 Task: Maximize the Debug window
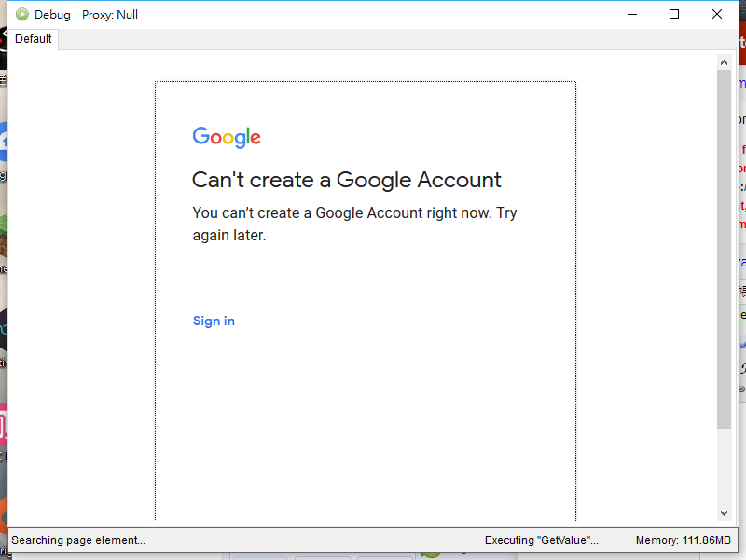pos(674,14)
